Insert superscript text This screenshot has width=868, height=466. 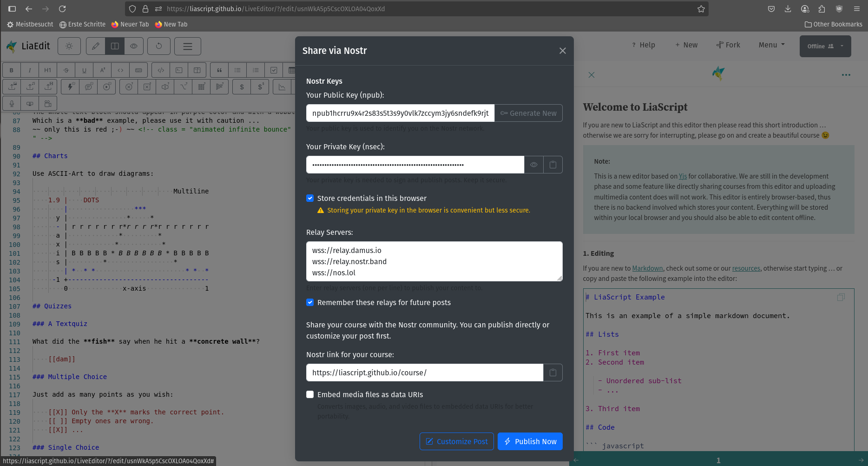click(x=102, y=70)
